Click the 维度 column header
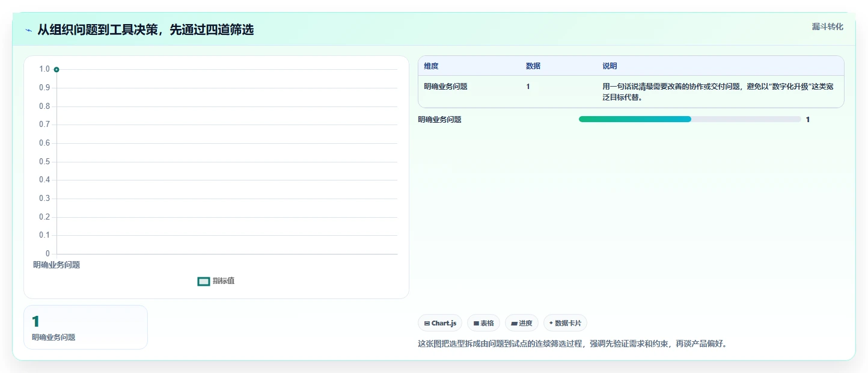Screen dimensions: 868x373 (431, 66)
